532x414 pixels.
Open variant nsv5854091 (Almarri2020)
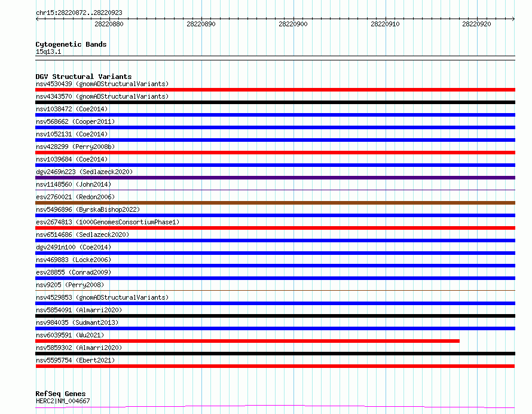[79, 310]
